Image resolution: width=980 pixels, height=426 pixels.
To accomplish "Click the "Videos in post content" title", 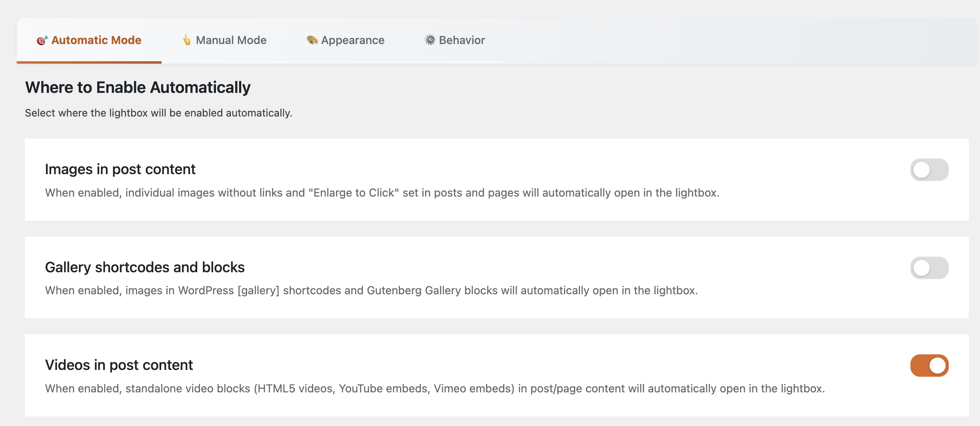I will [119, 365].
